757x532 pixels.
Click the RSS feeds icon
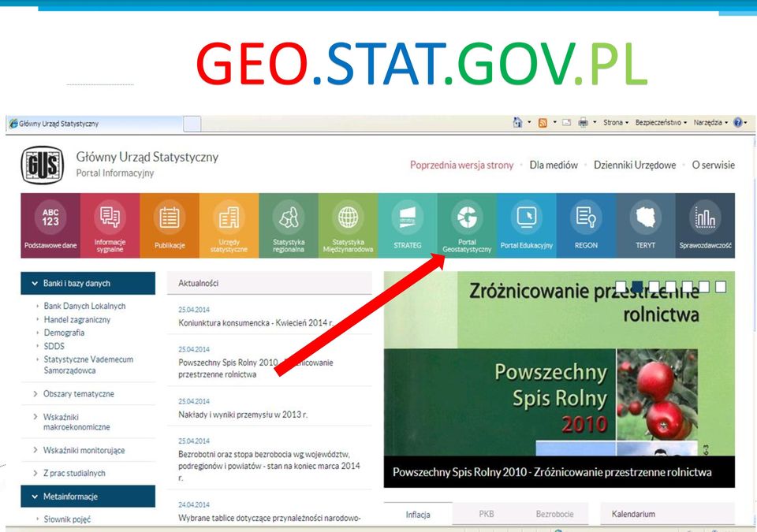[x=543, y=123]
